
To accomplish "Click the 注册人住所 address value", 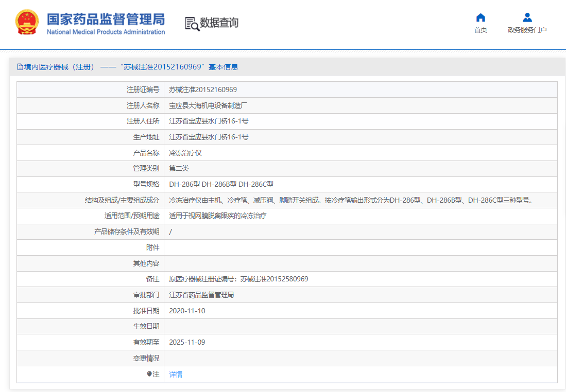I will click(x=209, y=121).
